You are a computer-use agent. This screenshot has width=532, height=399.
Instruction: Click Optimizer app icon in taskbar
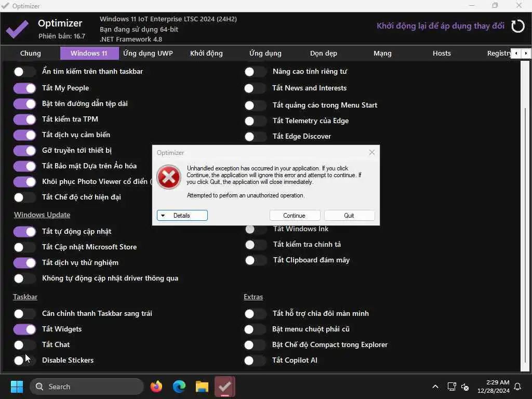coord(224,387)
